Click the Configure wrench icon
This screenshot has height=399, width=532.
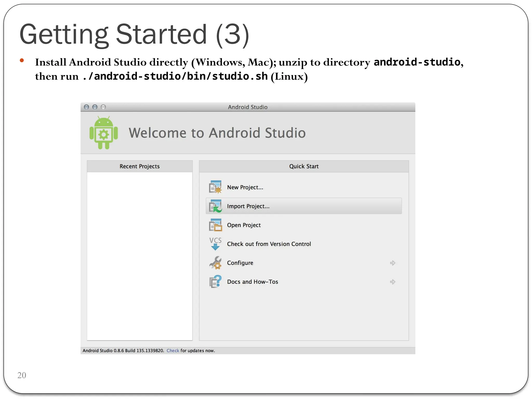[215, 263]
